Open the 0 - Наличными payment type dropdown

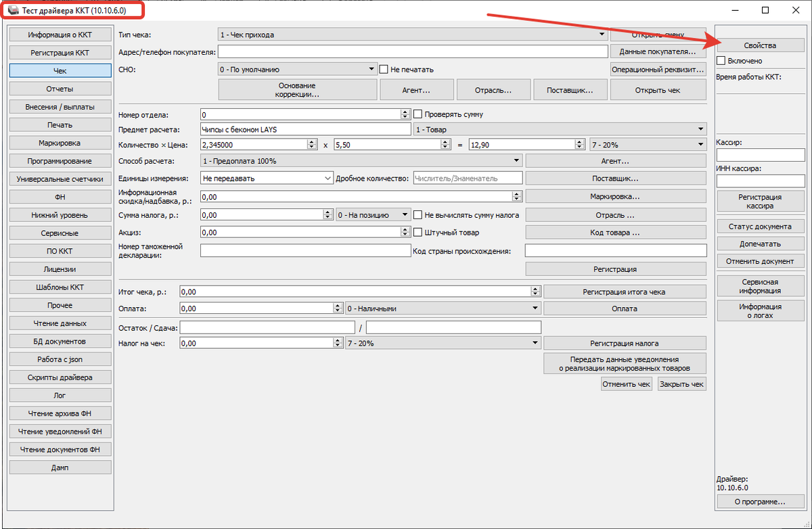click(443, 308)
